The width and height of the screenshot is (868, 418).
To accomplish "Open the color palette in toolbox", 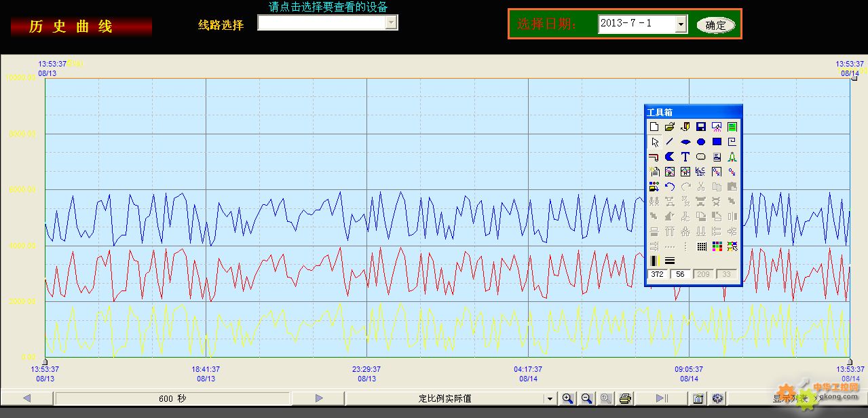I will pos(717,246).
